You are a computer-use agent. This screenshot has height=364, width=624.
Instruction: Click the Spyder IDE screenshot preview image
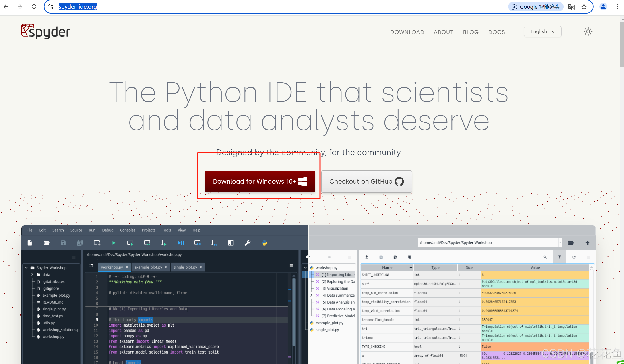click(308, 295)
